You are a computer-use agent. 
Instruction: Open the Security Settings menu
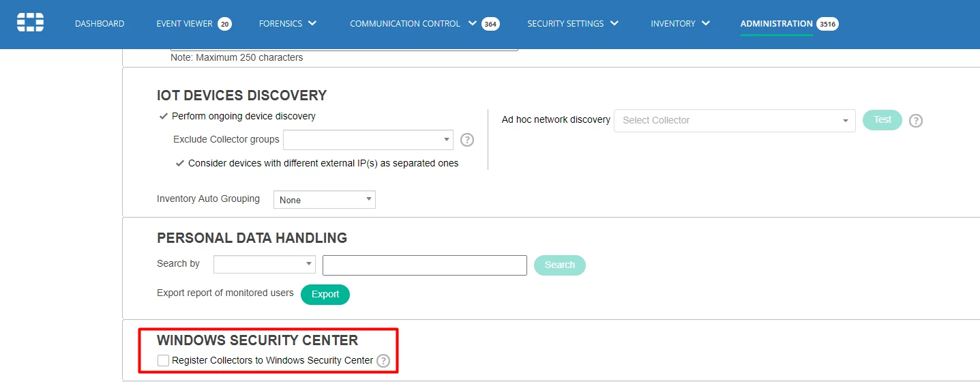(x=565, y=24)
